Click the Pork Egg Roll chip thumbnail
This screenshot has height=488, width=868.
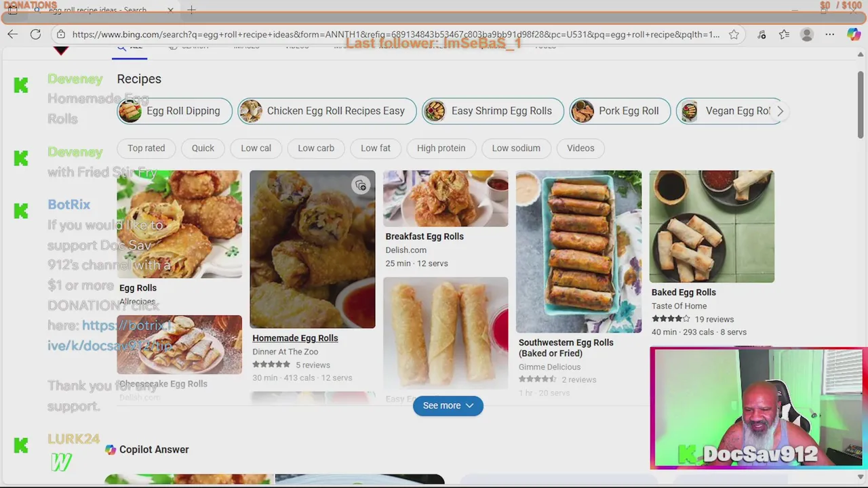click(582, 111)
